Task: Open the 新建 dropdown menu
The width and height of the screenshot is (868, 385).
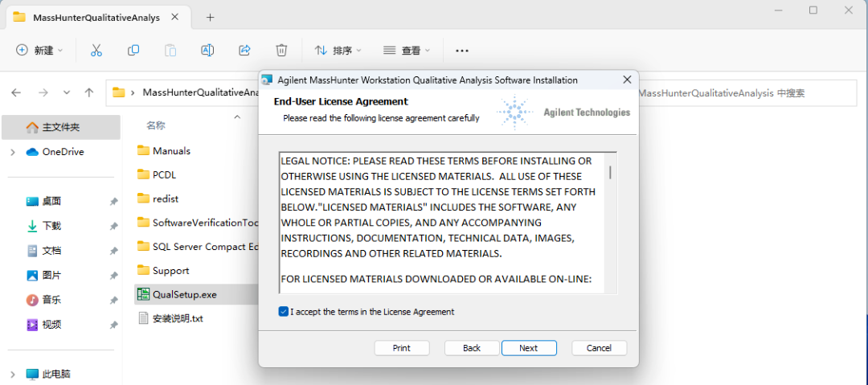Action: (39, 51)
